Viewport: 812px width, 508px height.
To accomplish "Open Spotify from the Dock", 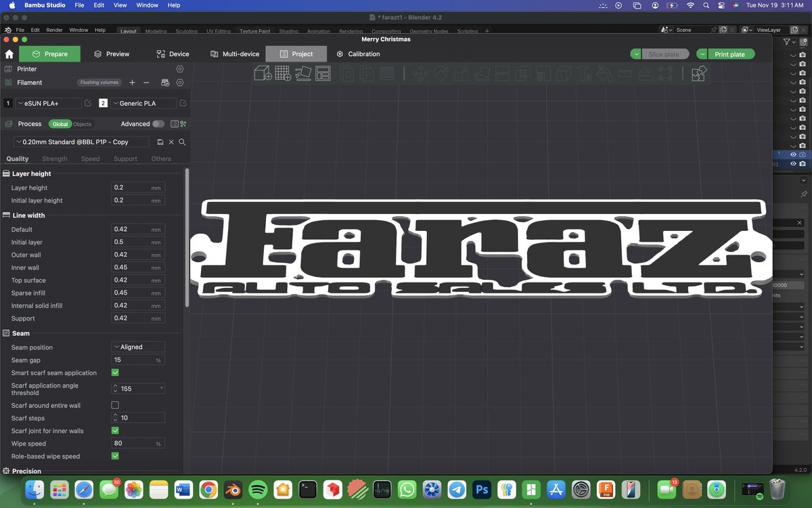I will 256,489.
